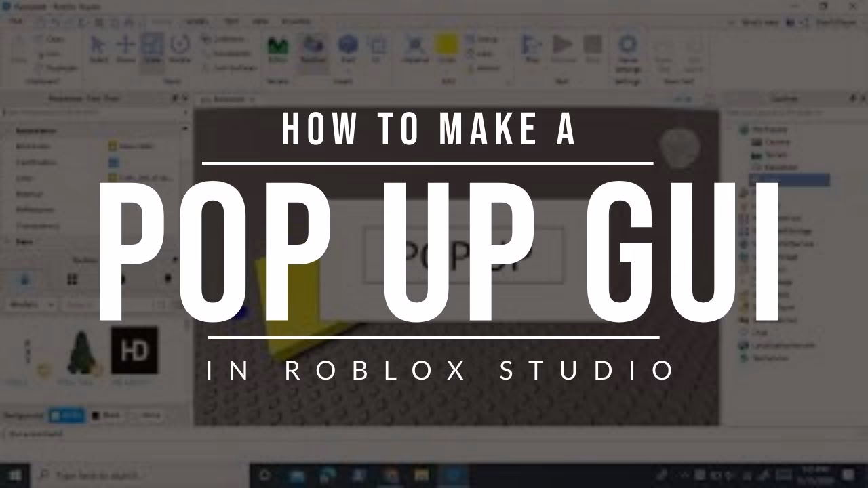Image resolution: width=868 pixels, height=488 pixels.
Task: Select the Scale tool
Action: 152,49
